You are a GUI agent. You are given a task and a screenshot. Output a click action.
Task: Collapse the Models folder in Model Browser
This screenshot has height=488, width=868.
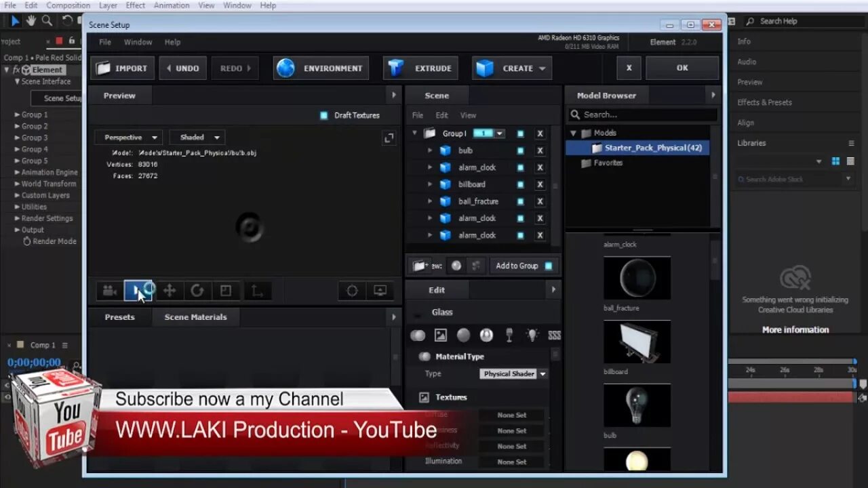pos(573,134)
